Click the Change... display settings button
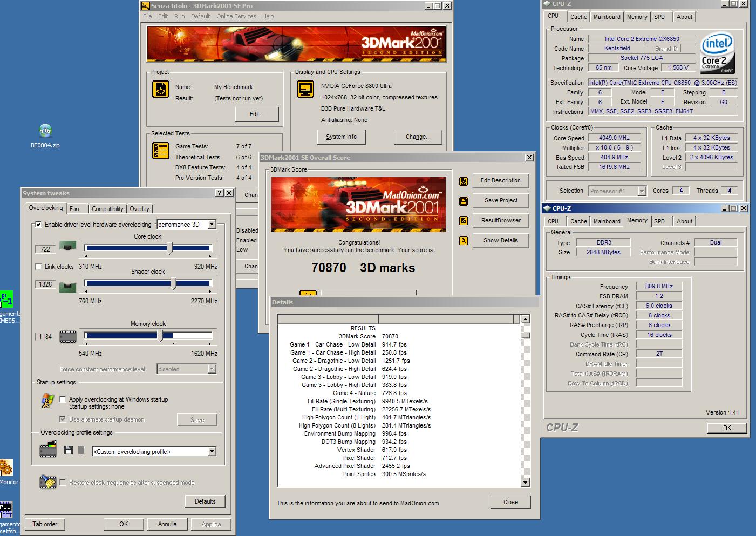Screen dimensions: 756x536 click(418, 137)
